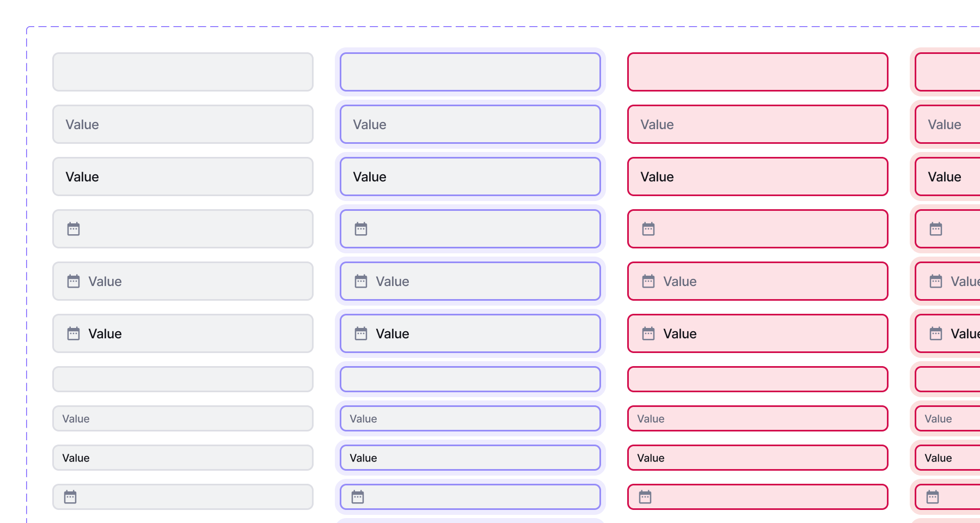Focus the topmost empty gray input field

tap(183, 72)
